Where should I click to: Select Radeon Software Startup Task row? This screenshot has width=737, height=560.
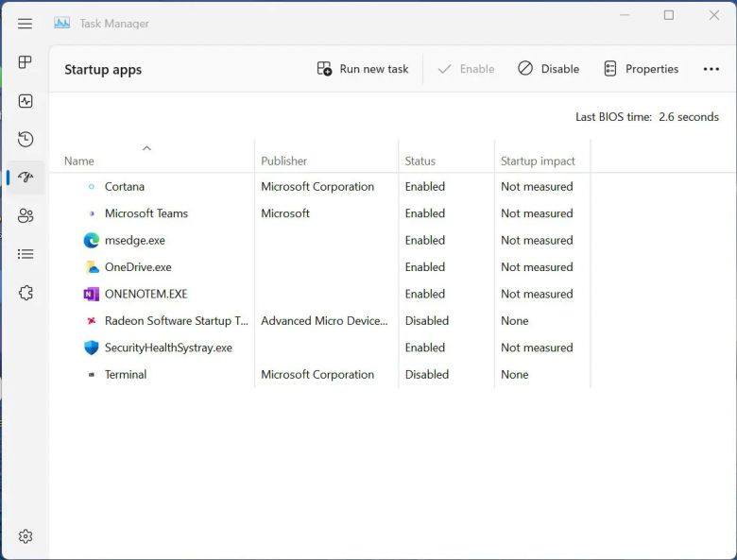click(x=176, y=321)
